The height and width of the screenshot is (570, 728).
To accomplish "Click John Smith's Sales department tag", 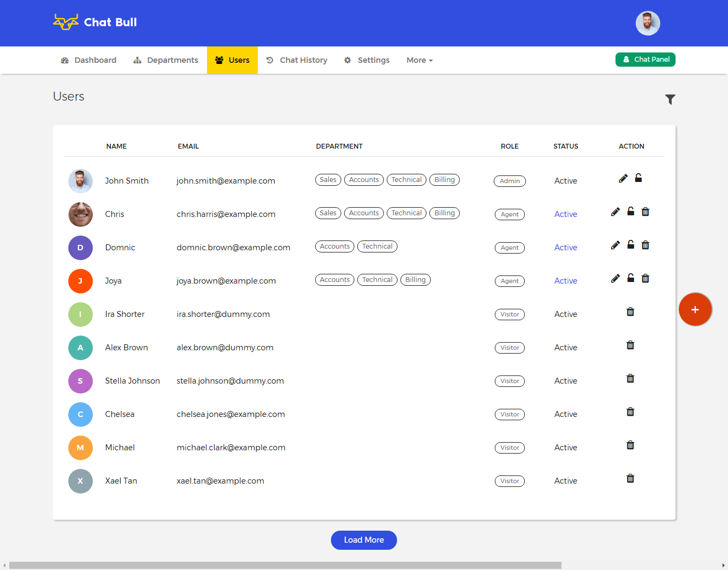I will 328,180.
